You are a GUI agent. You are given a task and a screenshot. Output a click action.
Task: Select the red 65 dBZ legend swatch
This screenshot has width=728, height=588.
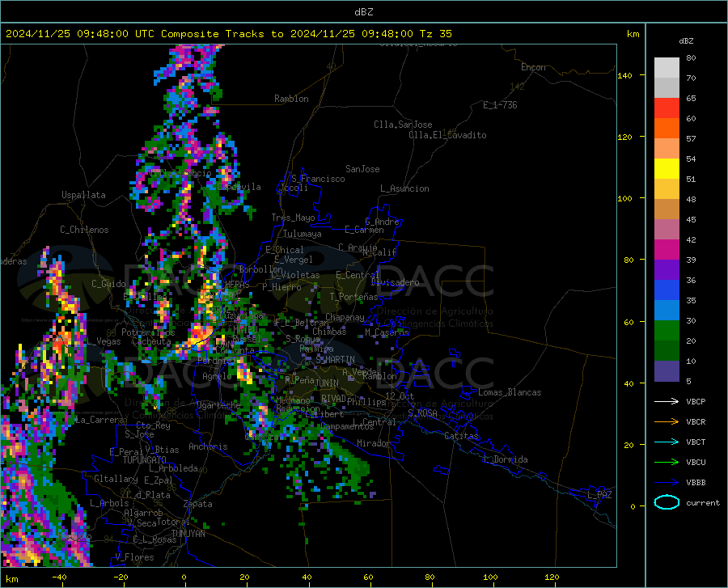(667, 108)
